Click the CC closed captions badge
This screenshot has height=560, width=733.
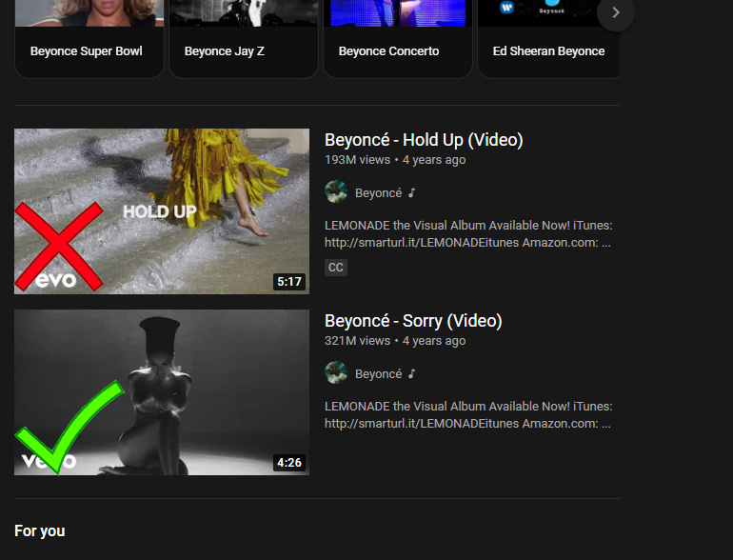(335, 268)
